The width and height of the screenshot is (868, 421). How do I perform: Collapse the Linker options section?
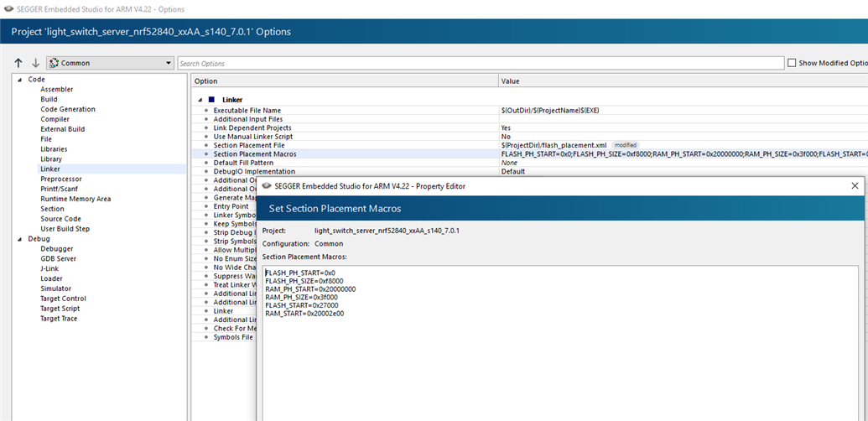click(200, 100)
